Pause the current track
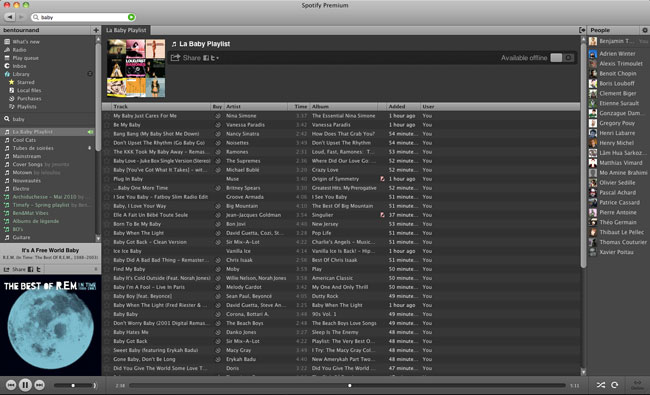 click(x=25, y=385)
